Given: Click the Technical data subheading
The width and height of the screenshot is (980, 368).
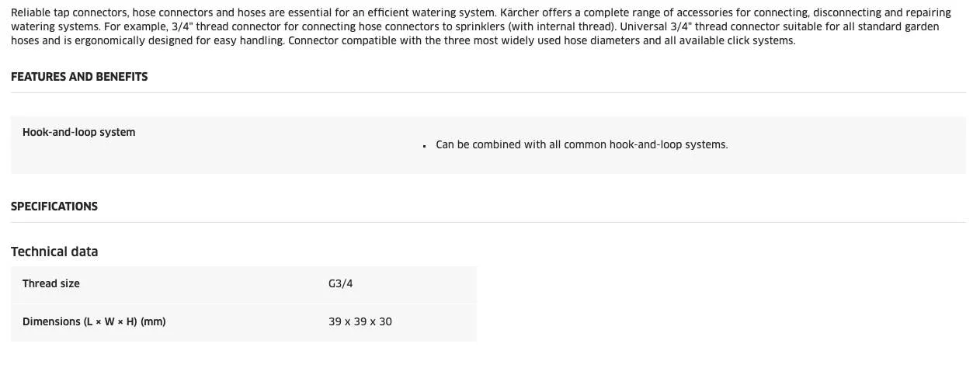Looking at the screenshot, I should coord(54,252).
